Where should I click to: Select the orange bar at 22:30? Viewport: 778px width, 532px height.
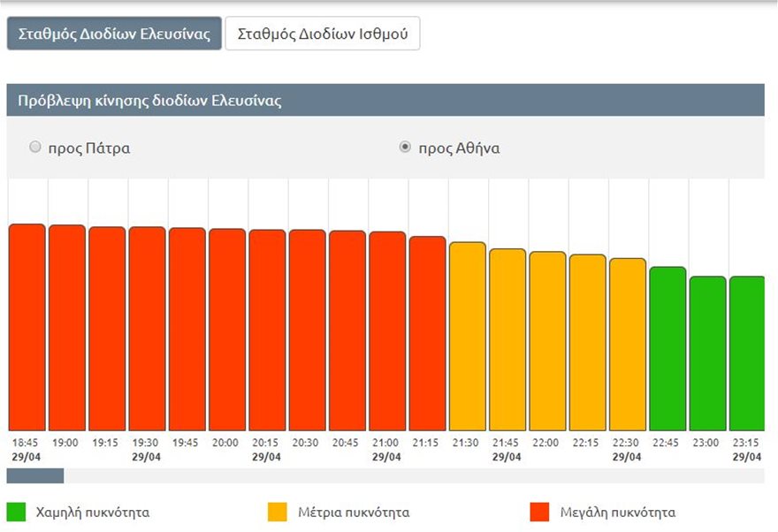coord(628,344)
